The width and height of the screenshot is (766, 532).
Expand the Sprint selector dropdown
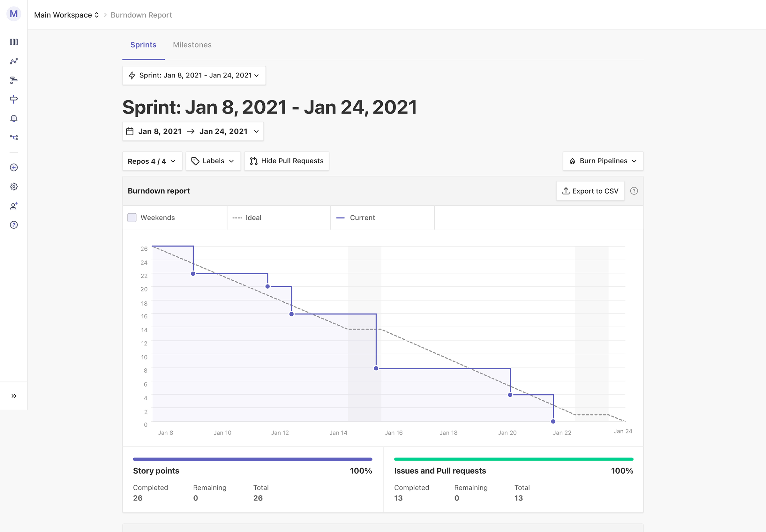[194, 75]
